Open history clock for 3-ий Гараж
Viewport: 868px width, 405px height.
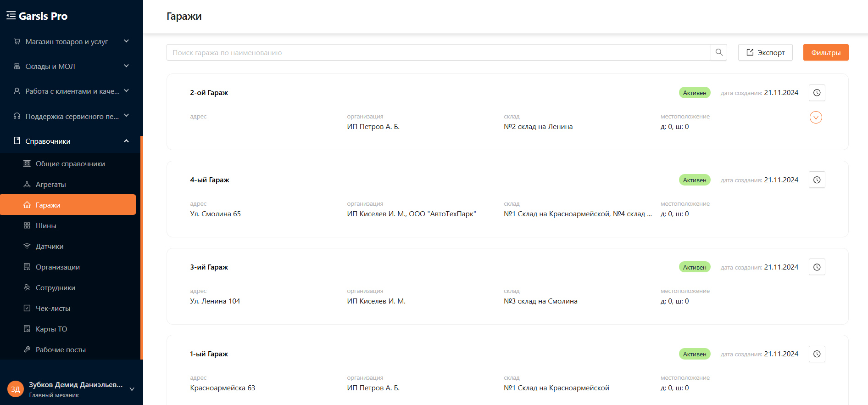[817, 267]
